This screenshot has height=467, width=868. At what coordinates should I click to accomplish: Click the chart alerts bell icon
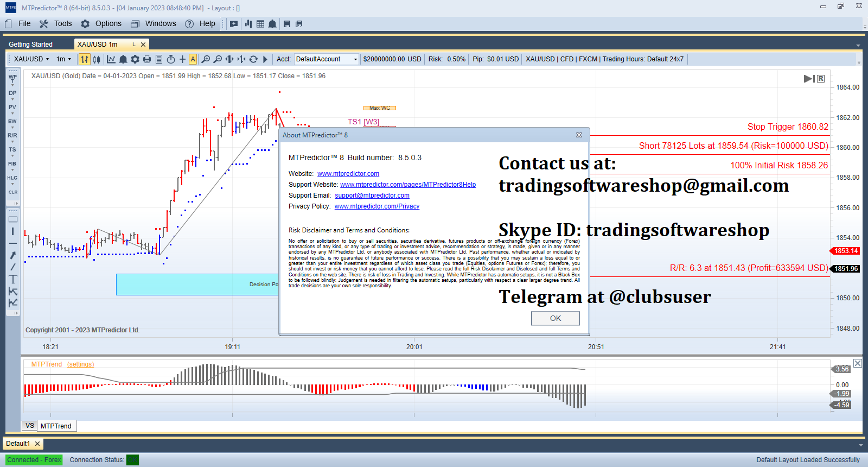[123, 59]
